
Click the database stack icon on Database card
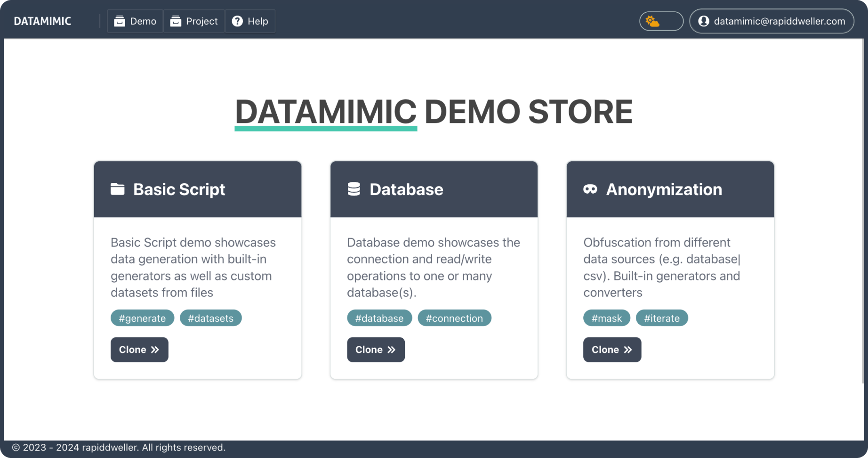[354, 189]
